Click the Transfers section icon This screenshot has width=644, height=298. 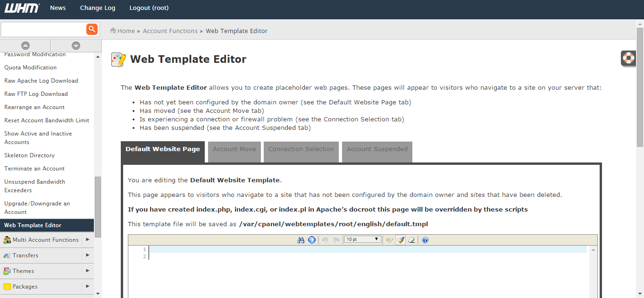(x=7, y=255)
